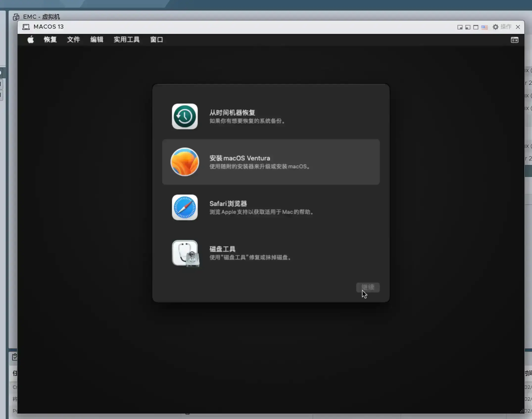Click the gear icon next to 操作

point(495,27)
